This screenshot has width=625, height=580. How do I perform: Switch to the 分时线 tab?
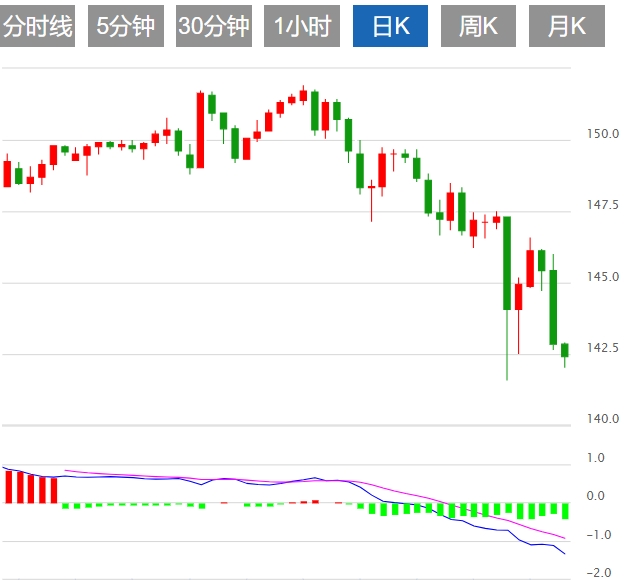[38, 27]
